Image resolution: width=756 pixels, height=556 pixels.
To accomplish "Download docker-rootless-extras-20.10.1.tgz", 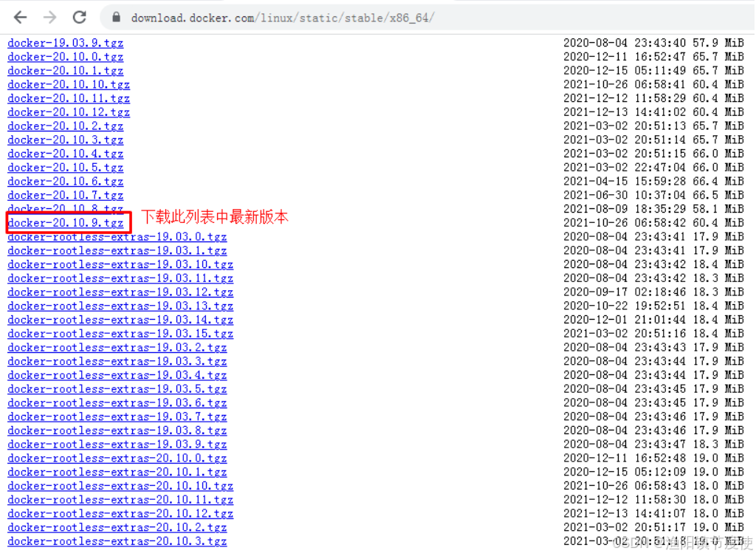I will point(117,472).
